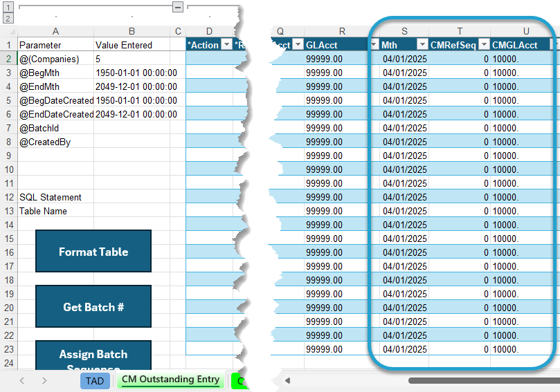Click the GLAcct header cell

click(x=336, y=45)
